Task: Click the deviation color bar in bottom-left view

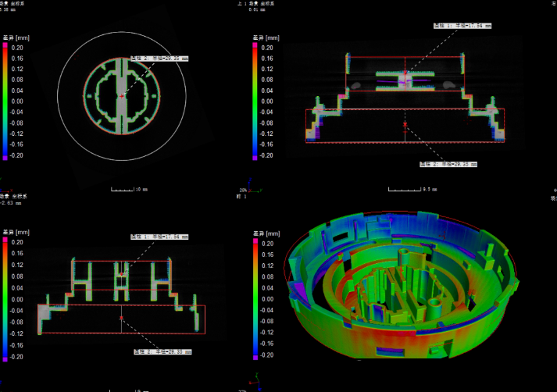Action: point(5,299)
